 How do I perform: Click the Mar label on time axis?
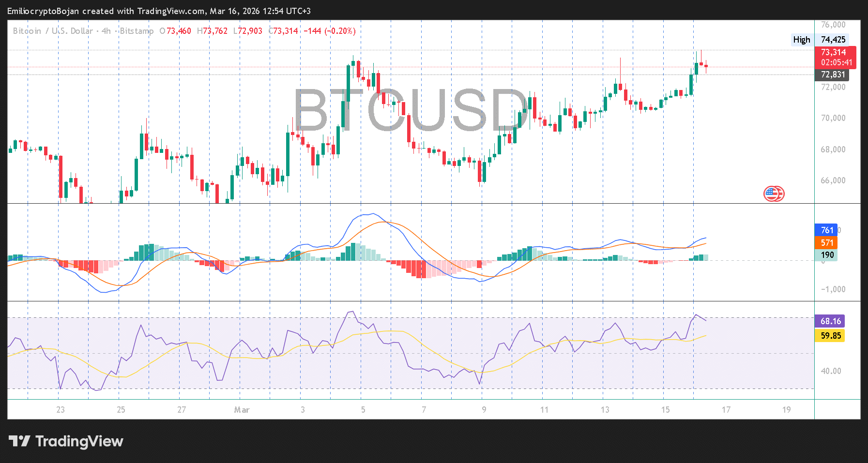(x=242, y=410)
